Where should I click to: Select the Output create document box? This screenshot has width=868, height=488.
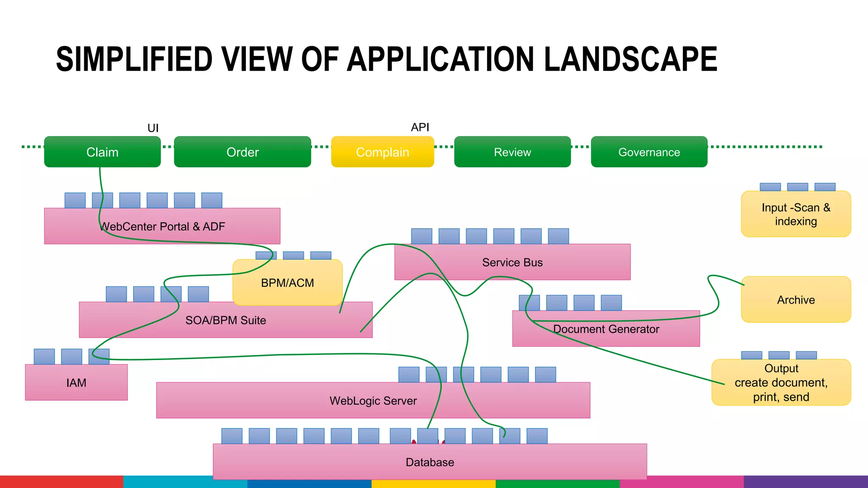point(781,383)
